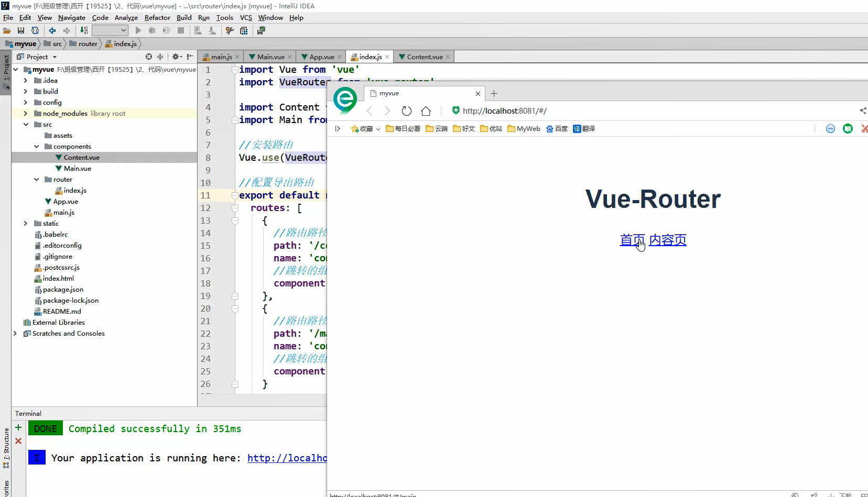868x497 pixels.
Task: Expand the config folder
Action: pos(25,103)
